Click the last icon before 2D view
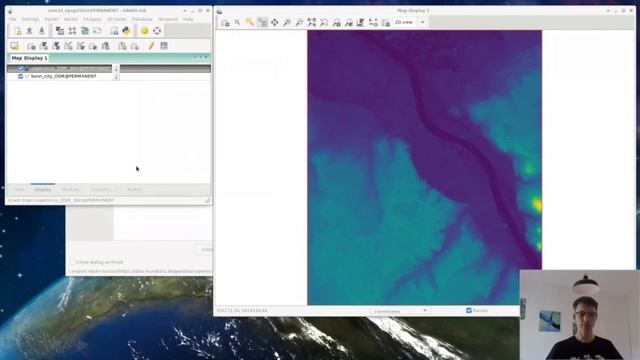The width and height of the screenshot is (640, 360). click(386, 22)
